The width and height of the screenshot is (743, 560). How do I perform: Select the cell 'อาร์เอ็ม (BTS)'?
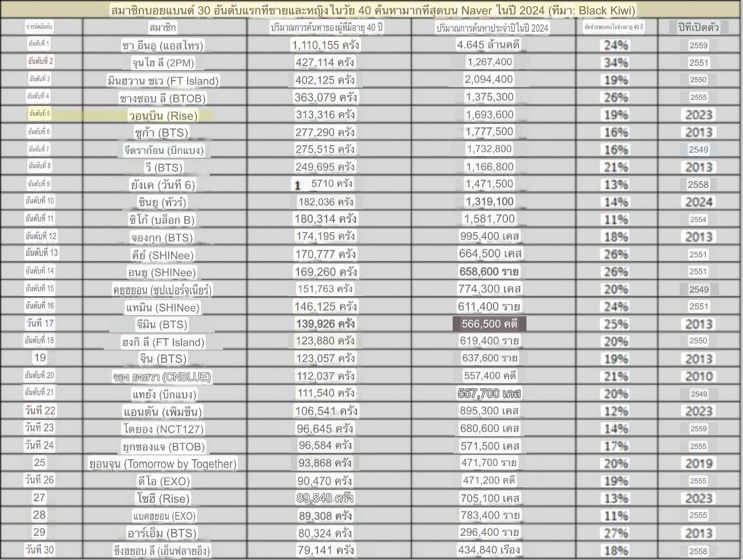click(x=163, y=533)
